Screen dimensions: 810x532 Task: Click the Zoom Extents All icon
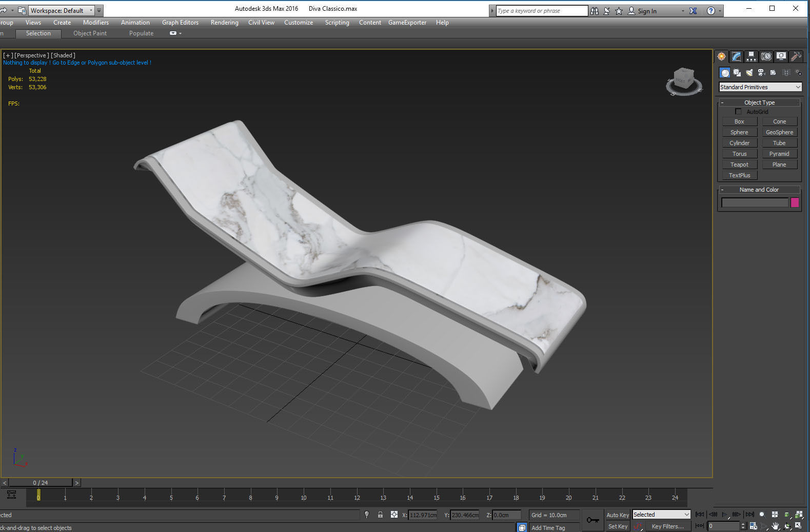pyautogui.click(x=799, y=515)
